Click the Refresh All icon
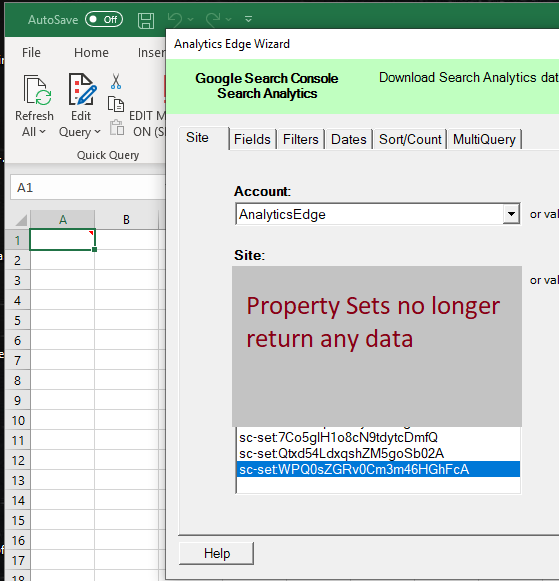The width and height of the screenshot is (559, 581). pos(37,90)
